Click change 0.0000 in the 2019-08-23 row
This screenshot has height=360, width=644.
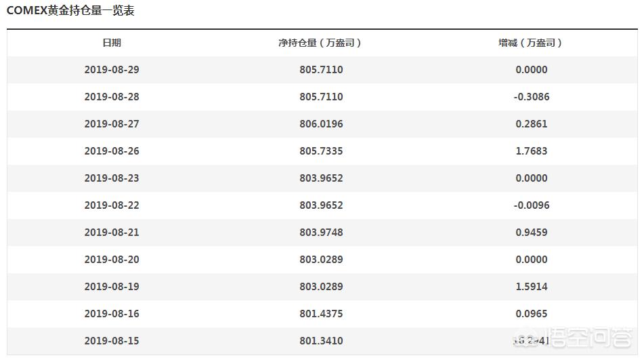tap(532, 178)
